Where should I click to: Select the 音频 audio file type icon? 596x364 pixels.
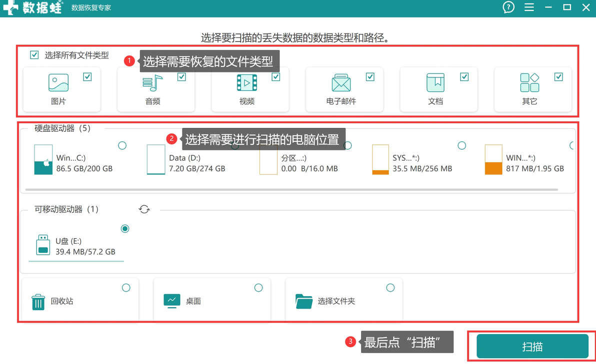pyautogui.click(x=152, y=83)
